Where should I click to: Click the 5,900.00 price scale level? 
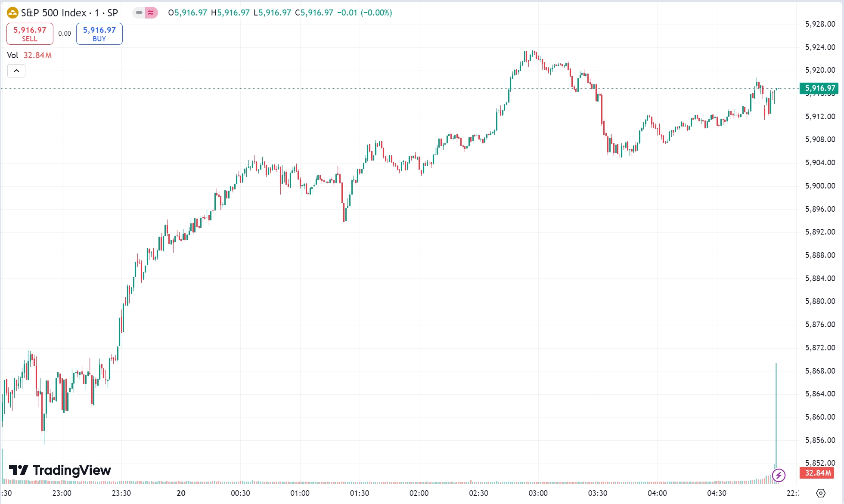pos(820,186)
